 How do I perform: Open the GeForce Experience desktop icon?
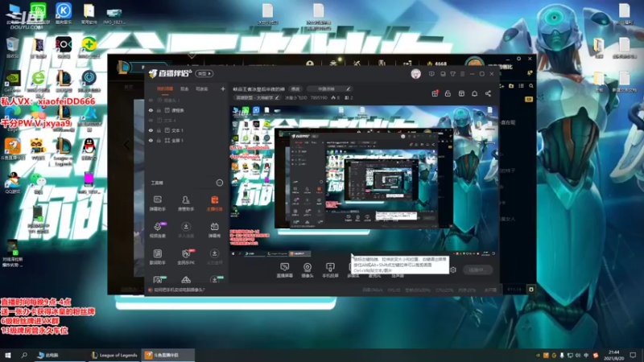pyautogui.click(x=12, y=80)
